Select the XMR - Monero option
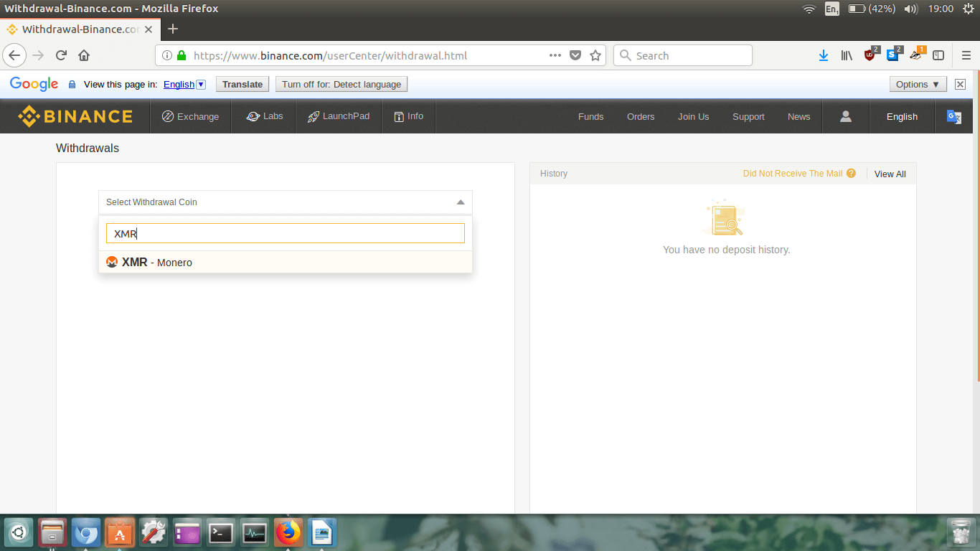 tap(286, 263)
